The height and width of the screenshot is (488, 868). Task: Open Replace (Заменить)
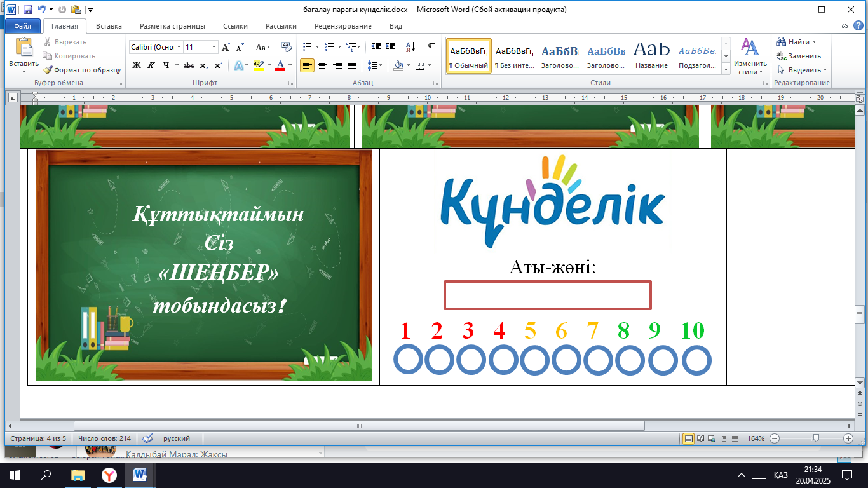coord(799,56)
